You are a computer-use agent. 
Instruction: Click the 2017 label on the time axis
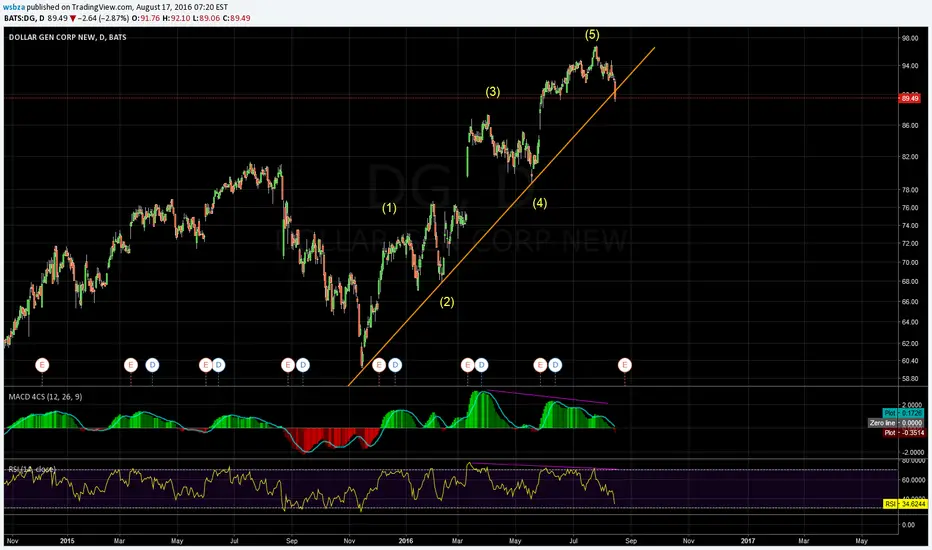coord(748,541)
